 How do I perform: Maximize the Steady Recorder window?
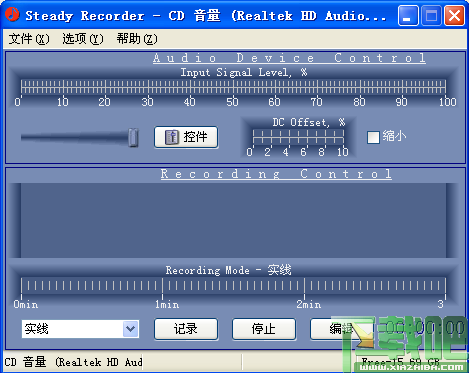431,16
